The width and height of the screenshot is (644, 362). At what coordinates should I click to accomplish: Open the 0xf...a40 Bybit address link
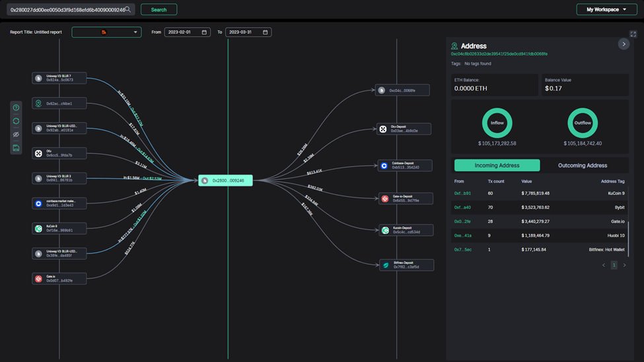coord(462,207)
